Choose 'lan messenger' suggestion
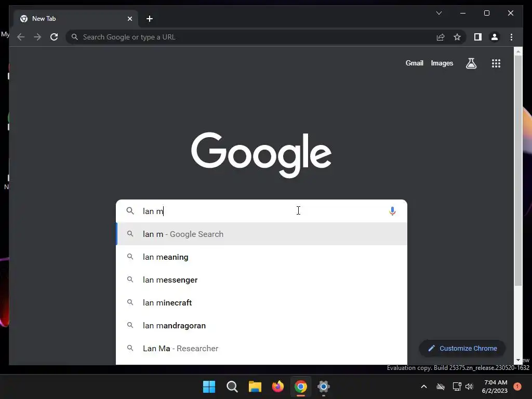Viewport: 532px width, 399px height. pos(261,280)
